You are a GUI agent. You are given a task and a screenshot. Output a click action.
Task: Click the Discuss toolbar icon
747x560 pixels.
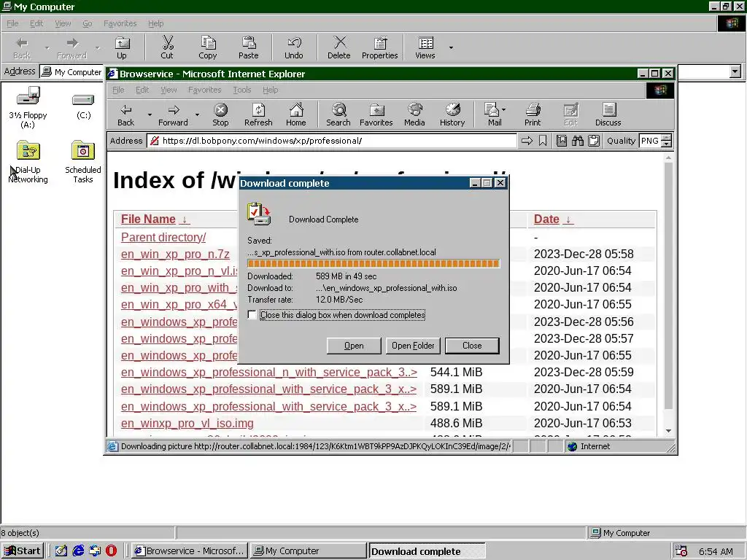(x=608, y=114)
